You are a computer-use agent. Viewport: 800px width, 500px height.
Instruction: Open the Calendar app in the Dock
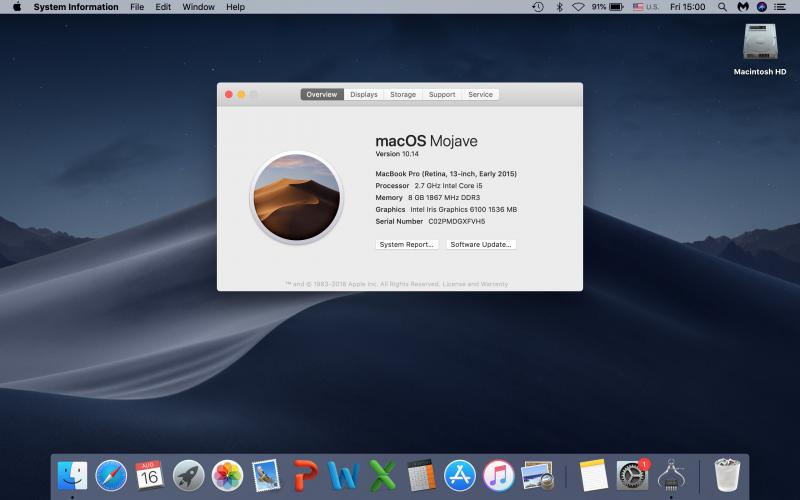(149, 475)
